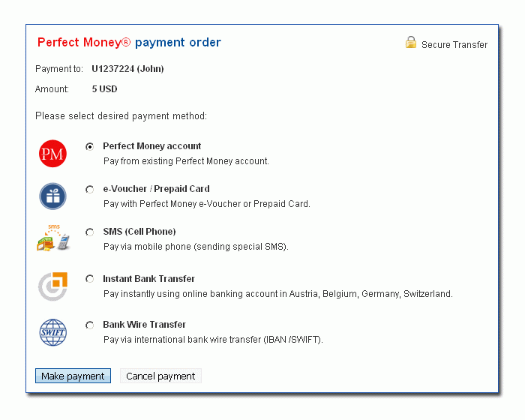
Task: Click 'Pay with Perfect Money e-Voucher' description
Action: coord(207,204)
